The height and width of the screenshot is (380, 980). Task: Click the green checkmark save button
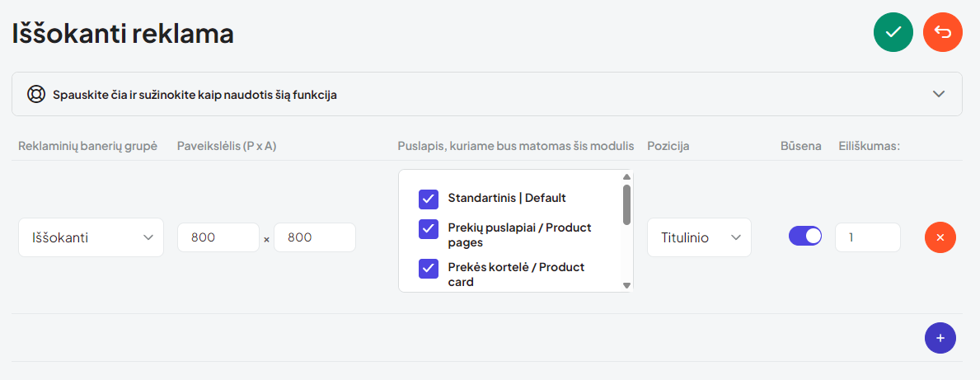(893, 32)
